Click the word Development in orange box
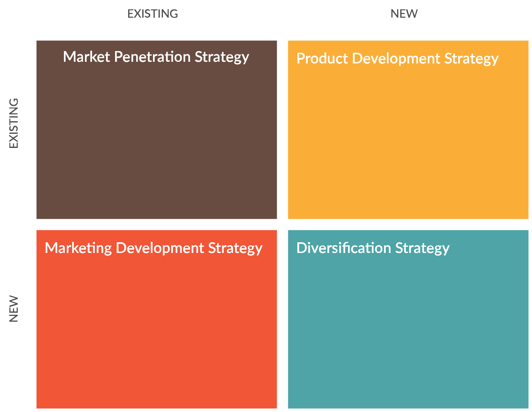The width and height of the screenshot is (532, 412). coord(396,59)
